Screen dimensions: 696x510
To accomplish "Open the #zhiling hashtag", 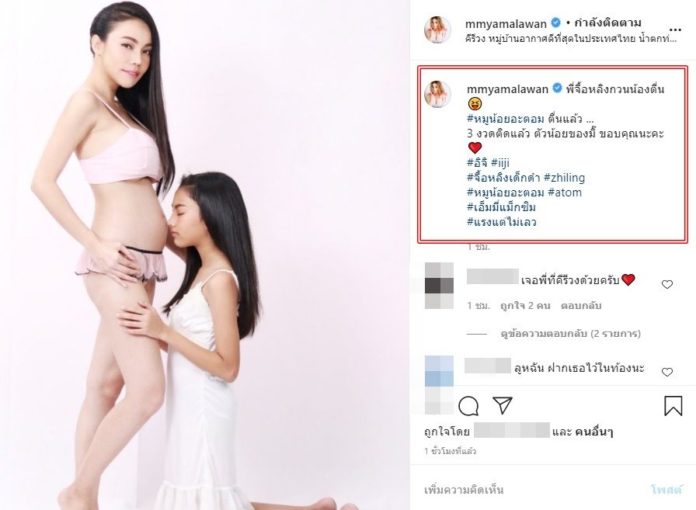I will [564, 178].
